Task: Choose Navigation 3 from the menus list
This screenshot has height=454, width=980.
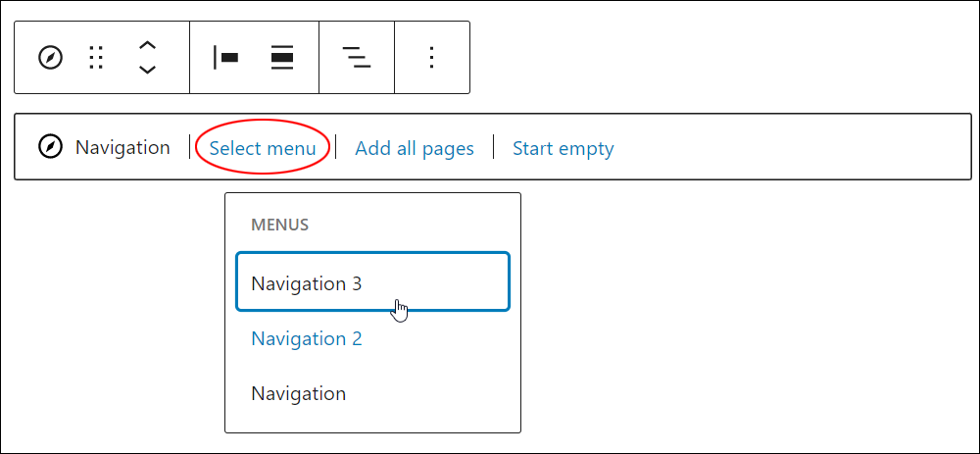Action: click(x=372, y=281)
